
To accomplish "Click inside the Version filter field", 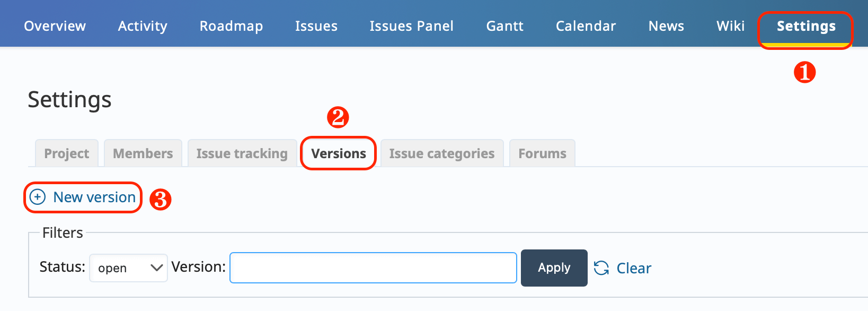I will coord(373,268).
